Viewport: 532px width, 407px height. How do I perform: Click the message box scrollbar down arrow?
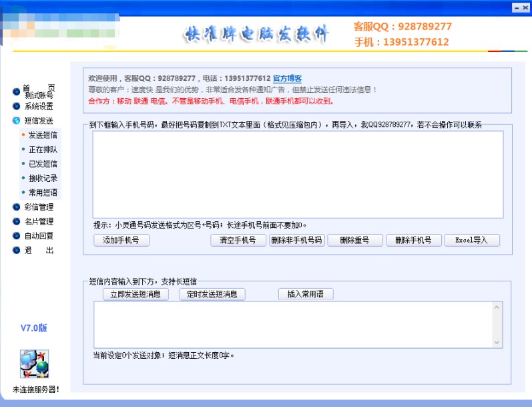pyautogui.click(x=496, y=342)
